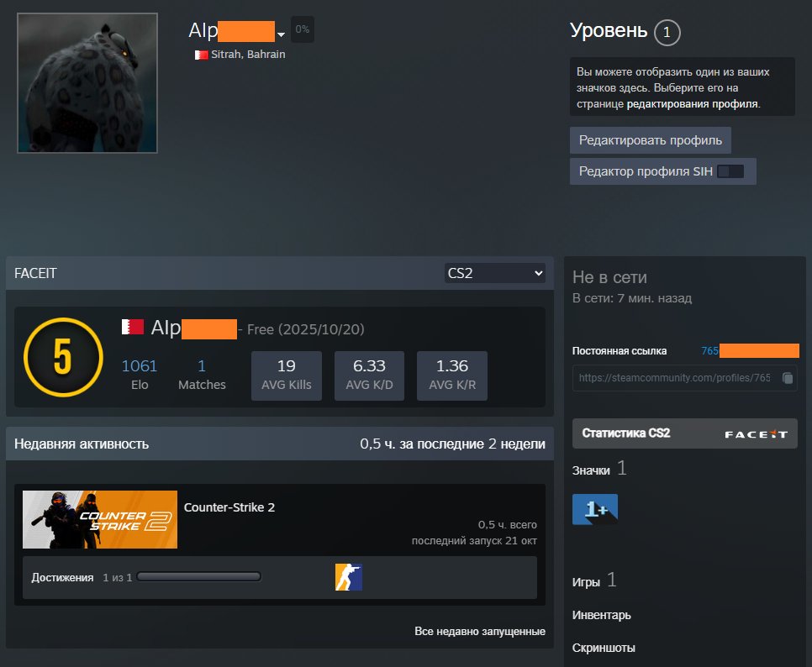Image resolution: width=812 pixels, height=667 pixels.
Task: Click the Steam profile URL field
Action: [x=675, y=378]
